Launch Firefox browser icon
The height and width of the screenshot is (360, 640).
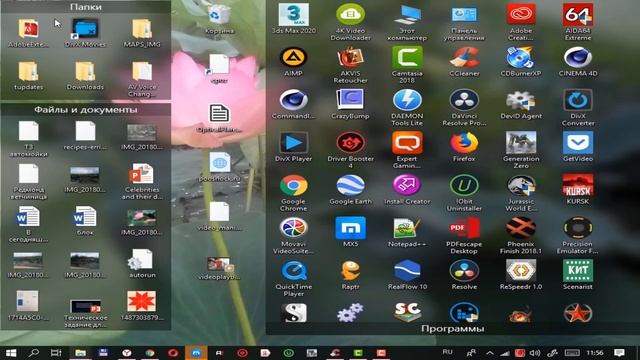pyautogui.click(x=464, y=143)
